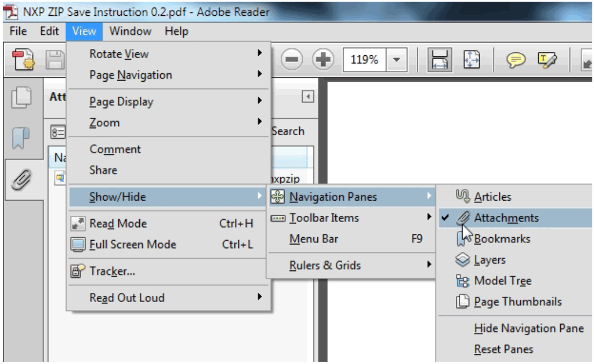Click the Zoom In plus button
The height and width of the screenshot is (364, 594).
coord(323,60)
